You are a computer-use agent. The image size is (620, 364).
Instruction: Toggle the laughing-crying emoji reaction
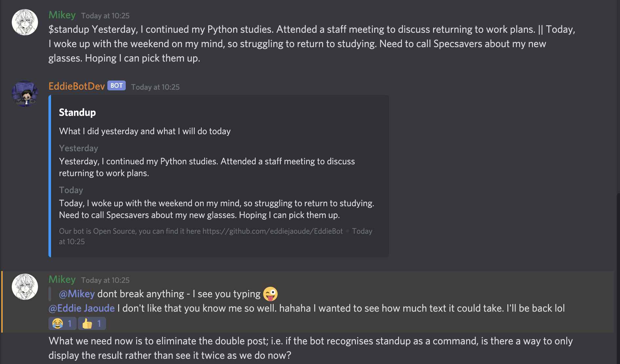pyautogui.click(x=62, y=323)
